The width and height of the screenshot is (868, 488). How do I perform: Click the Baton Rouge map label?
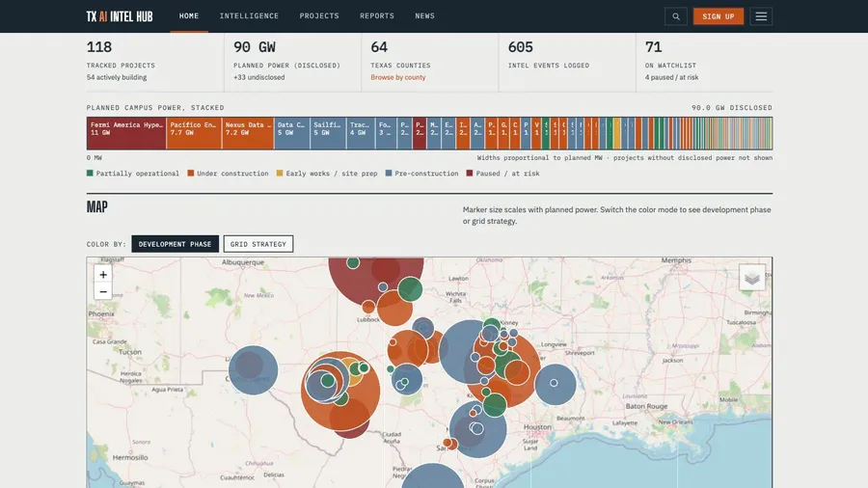tap(646, 406)
